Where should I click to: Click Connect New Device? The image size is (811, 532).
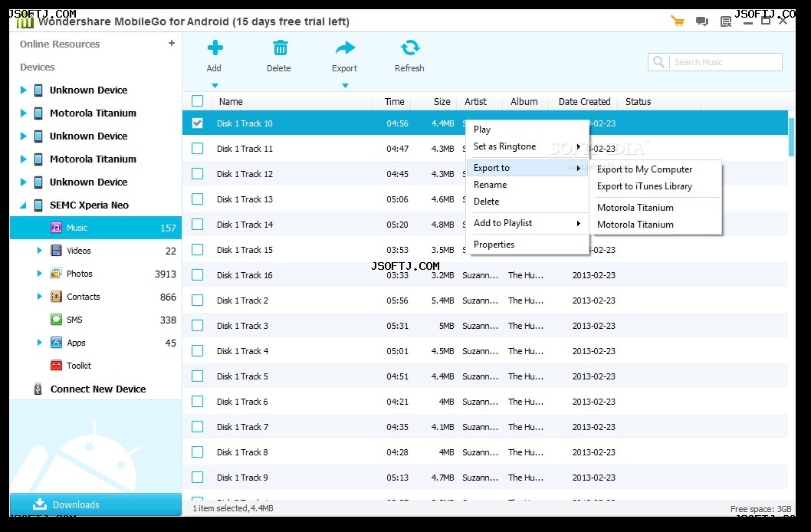point(98,389)
